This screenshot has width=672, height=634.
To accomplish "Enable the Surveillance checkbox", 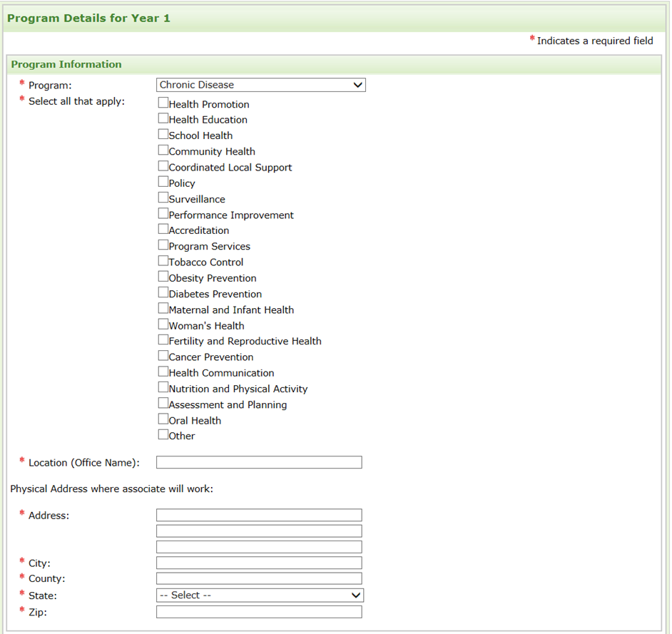I will pos(163,198).
